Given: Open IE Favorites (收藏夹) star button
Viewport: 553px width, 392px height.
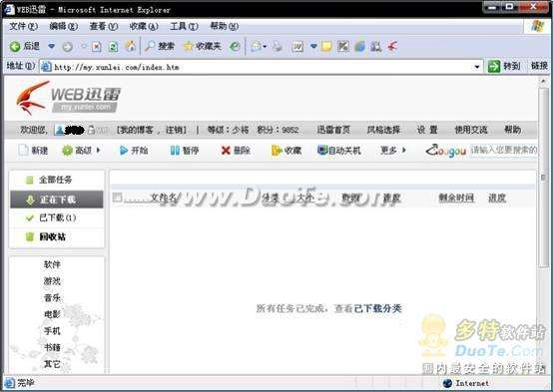Looking at the screenshot, I should click(x=203, y=46).
